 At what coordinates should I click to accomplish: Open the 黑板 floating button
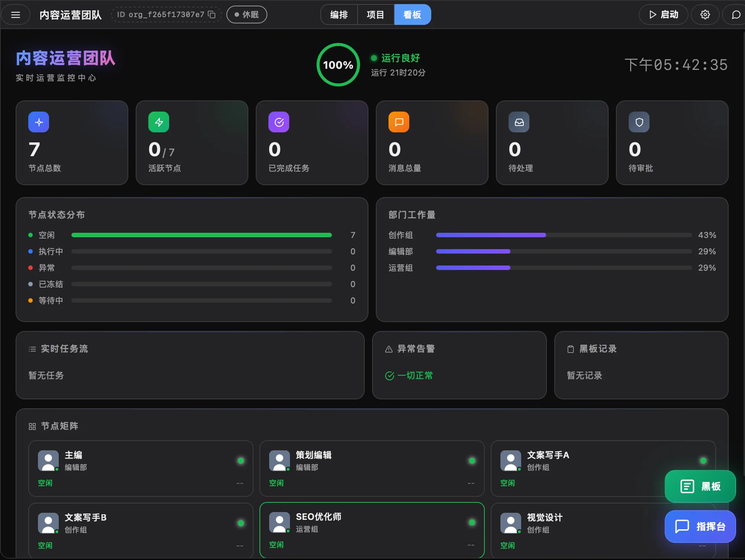pyautogui.click(x=700, y=486)
